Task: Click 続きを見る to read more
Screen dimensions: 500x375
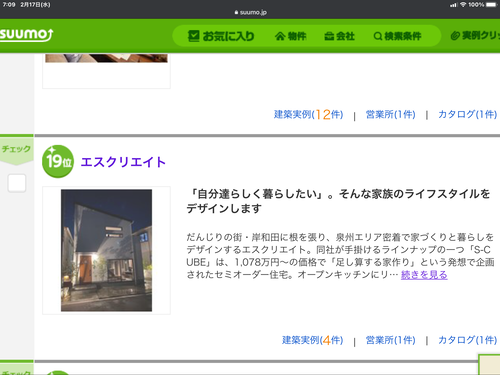Action: pyautogui.click(x=424, y=275)
